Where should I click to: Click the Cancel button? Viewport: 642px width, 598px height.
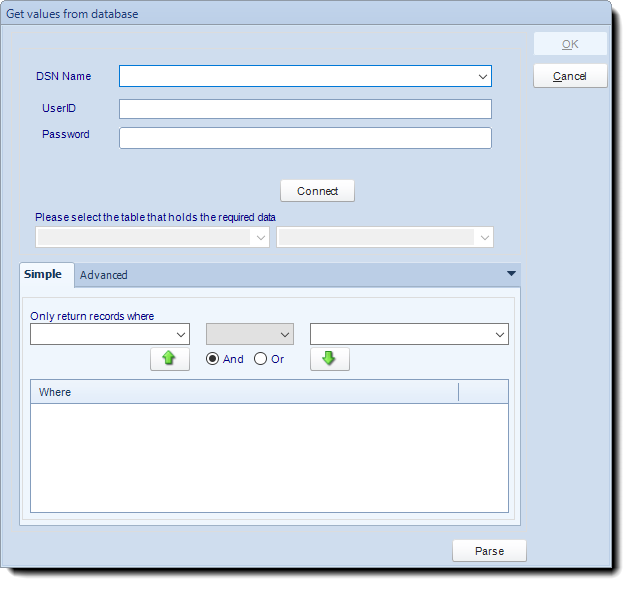pyautogui.click(x=570, y=76)
